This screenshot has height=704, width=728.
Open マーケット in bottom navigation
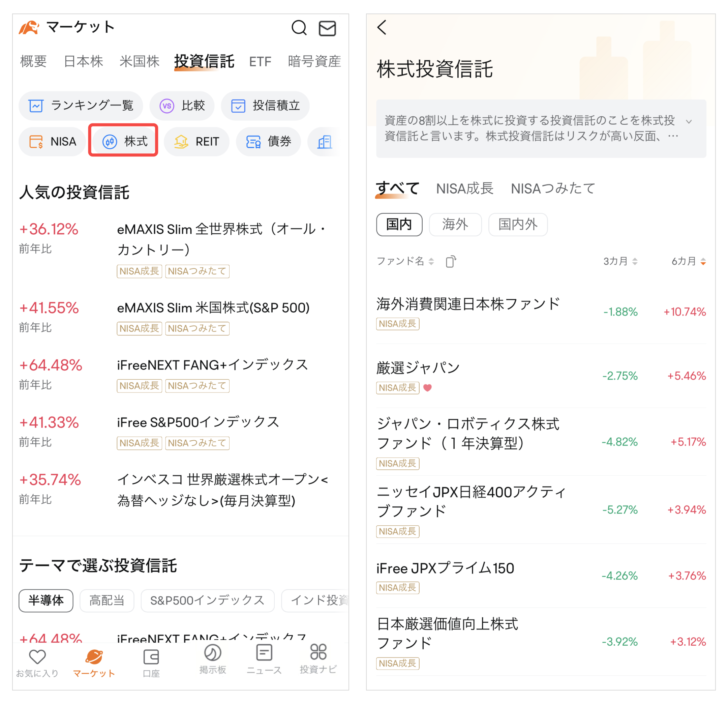[x=94, y=664]
